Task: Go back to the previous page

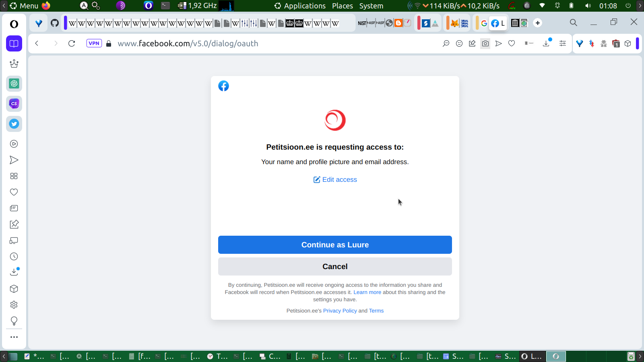Action: click(x=37, y=43)
